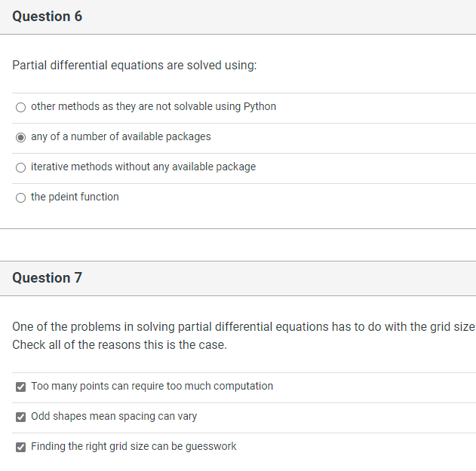Pick "the pdeint function" radio button
The width and height of the screenshot is (476, 471).
[x=20, y=197]
